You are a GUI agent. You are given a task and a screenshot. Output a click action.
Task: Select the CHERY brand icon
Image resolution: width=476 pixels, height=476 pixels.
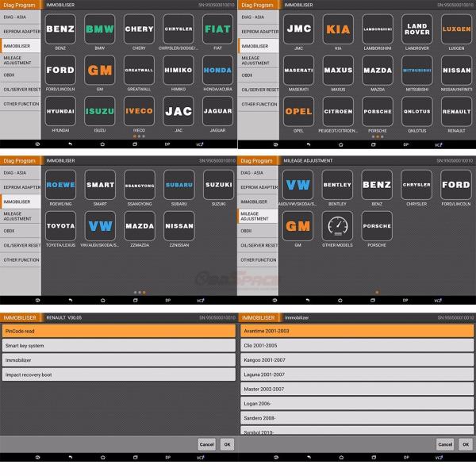(x=139, y=29)
